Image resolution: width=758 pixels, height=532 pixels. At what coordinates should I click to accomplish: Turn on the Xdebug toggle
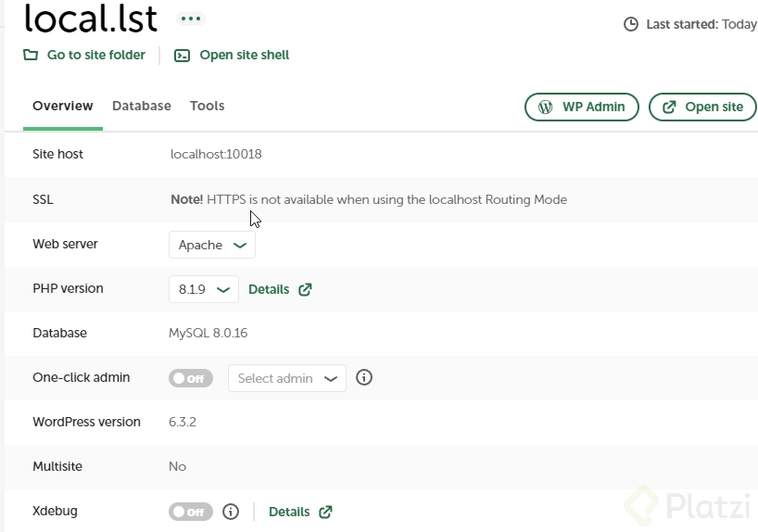click(190, 512)
